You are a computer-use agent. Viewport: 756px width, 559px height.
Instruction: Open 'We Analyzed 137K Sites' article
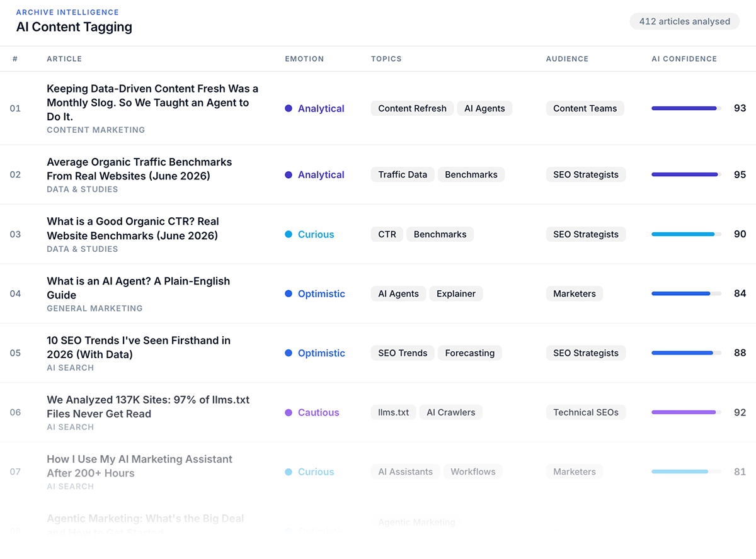148,407
